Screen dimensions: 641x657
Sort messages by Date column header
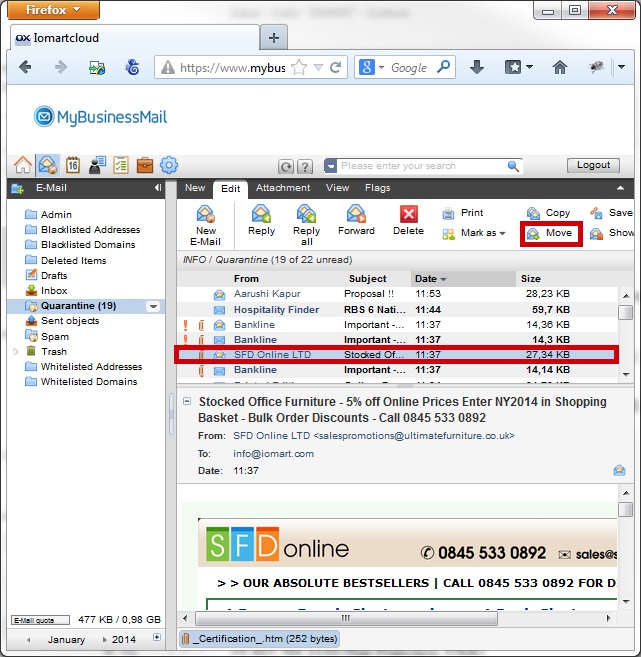433,279
